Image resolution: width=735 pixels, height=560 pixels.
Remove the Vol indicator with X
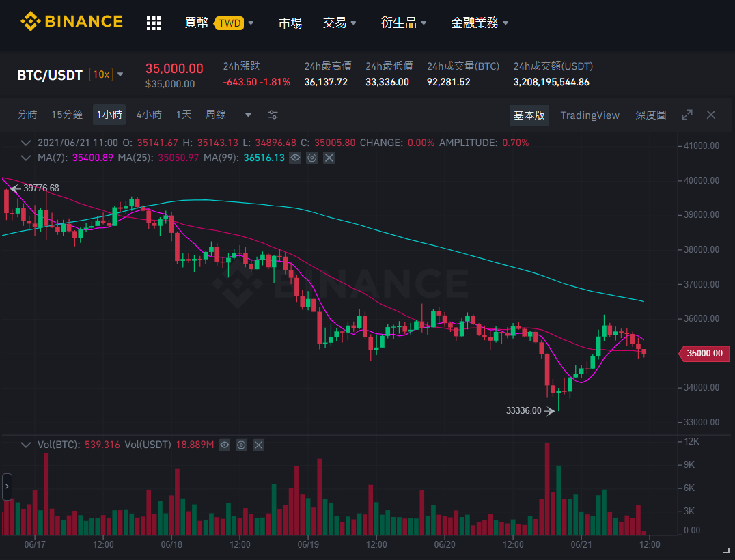(x=258, y=445)
